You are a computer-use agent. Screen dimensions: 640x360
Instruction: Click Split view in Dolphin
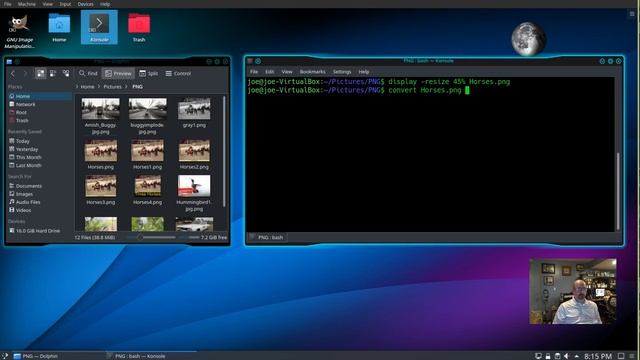pos(149,73)
